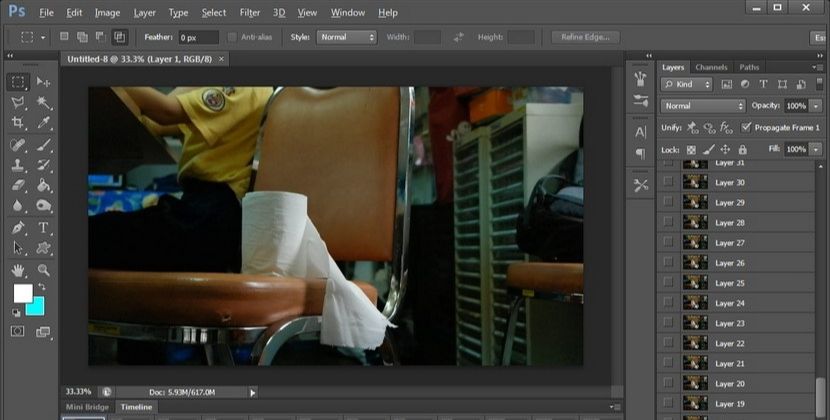Open the Filter menu

(250, 13)
